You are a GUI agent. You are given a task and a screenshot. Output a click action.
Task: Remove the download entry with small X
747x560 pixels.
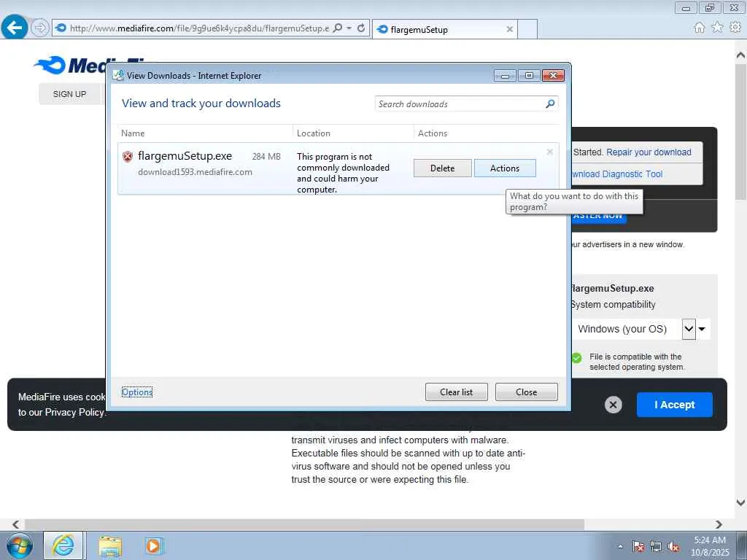point(550,152)
